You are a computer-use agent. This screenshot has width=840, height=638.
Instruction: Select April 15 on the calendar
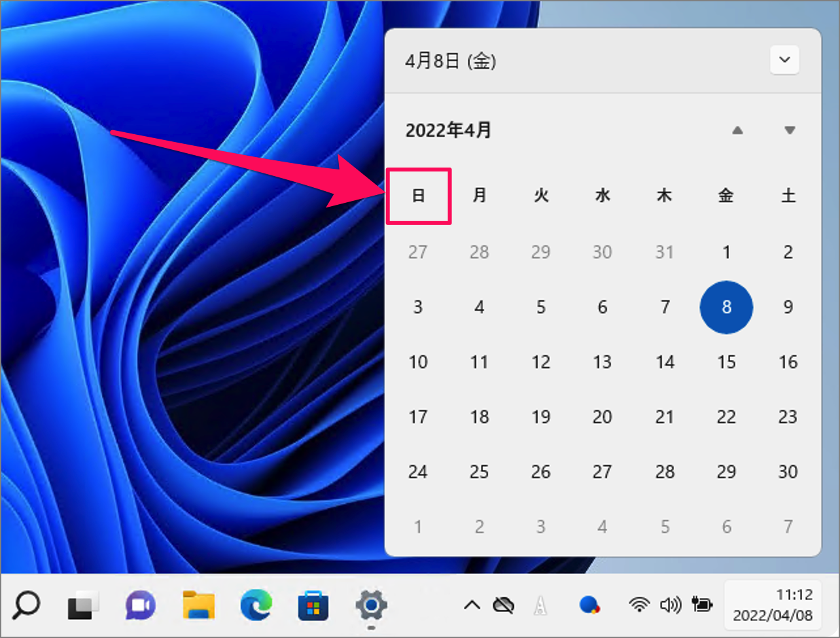726,362
